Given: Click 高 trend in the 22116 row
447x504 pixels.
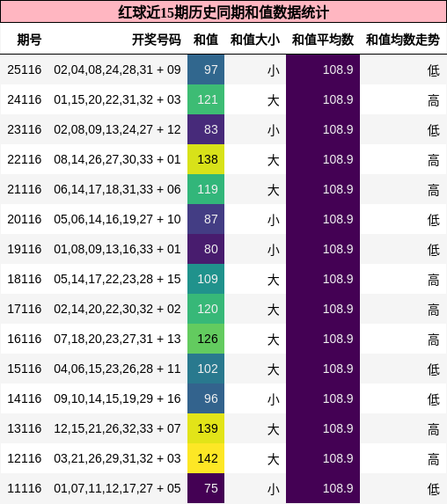Looking at the screenshot, I should (x=434, y=160).
